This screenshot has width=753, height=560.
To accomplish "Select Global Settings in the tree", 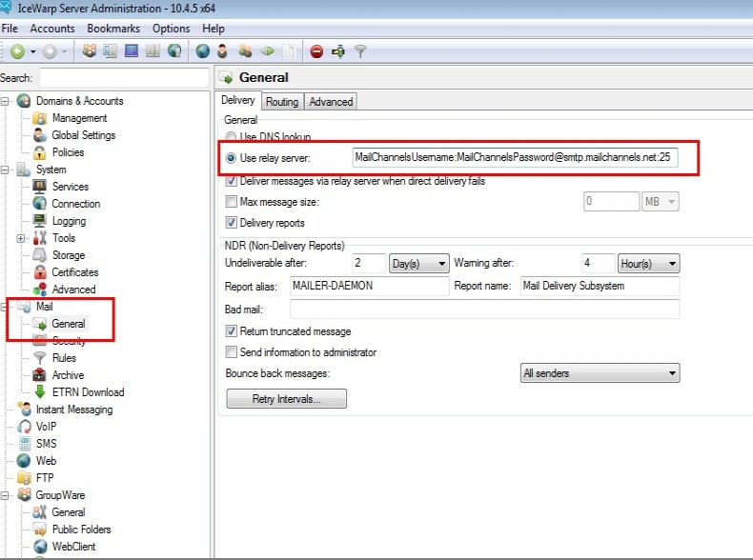I will click(x=84, y=135).
